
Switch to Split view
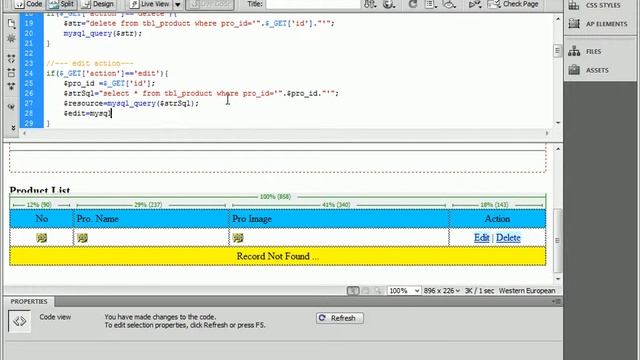[x=61, y=4]
